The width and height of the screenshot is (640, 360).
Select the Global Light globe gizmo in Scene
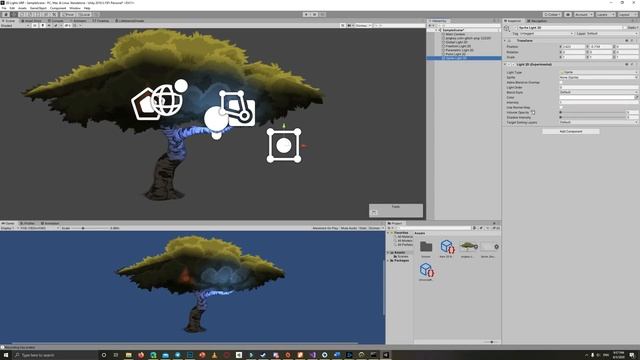click(x=167, y=100)
